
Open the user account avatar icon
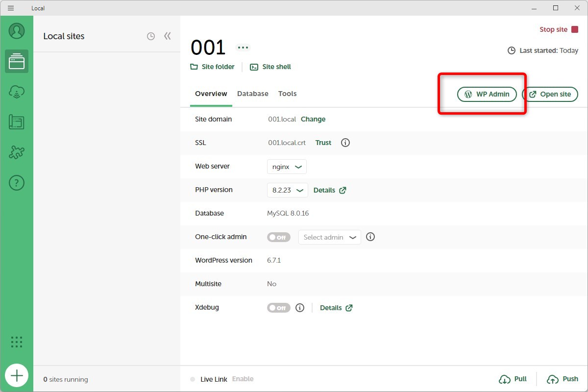tap(17, 31)
